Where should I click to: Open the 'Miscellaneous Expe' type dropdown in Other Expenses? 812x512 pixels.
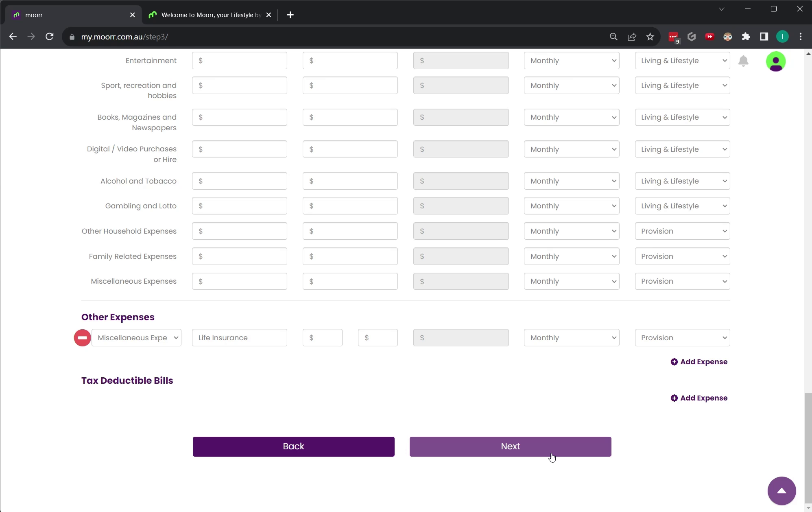pyautogui.click(x=136, y=338)
